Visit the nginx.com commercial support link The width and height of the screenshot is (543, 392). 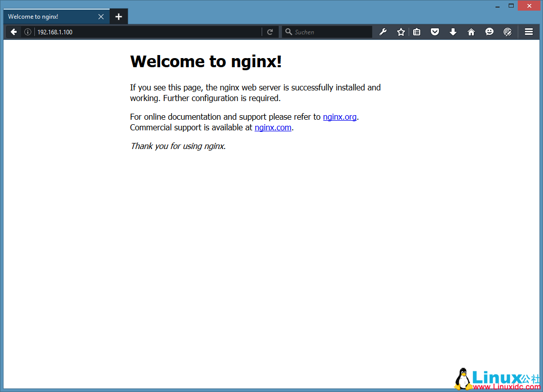pos(273,127)
